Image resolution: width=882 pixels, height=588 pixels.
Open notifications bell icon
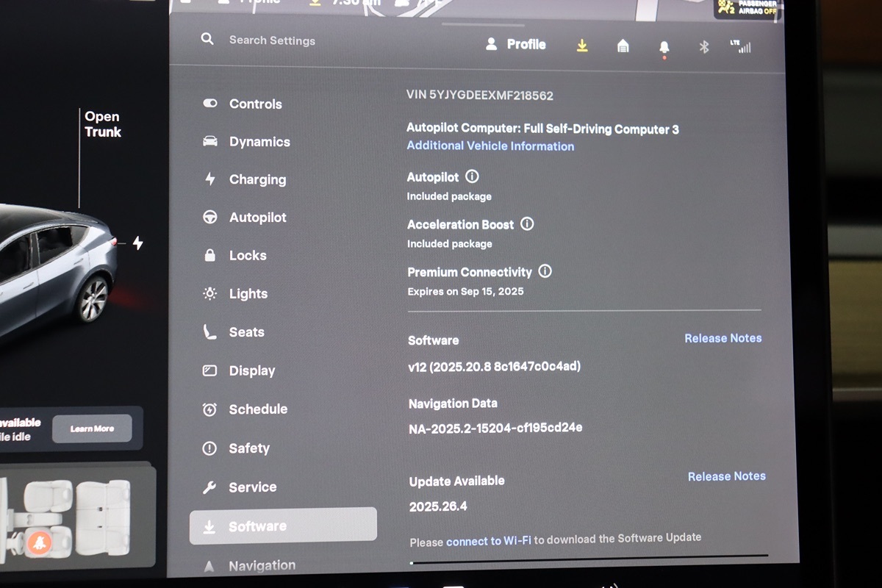pyautogui.click(x=664, y=47)
